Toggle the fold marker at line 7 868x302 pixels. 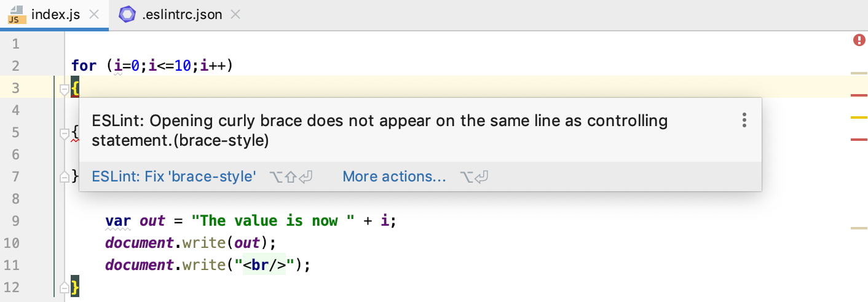click(x=63, y=177)
